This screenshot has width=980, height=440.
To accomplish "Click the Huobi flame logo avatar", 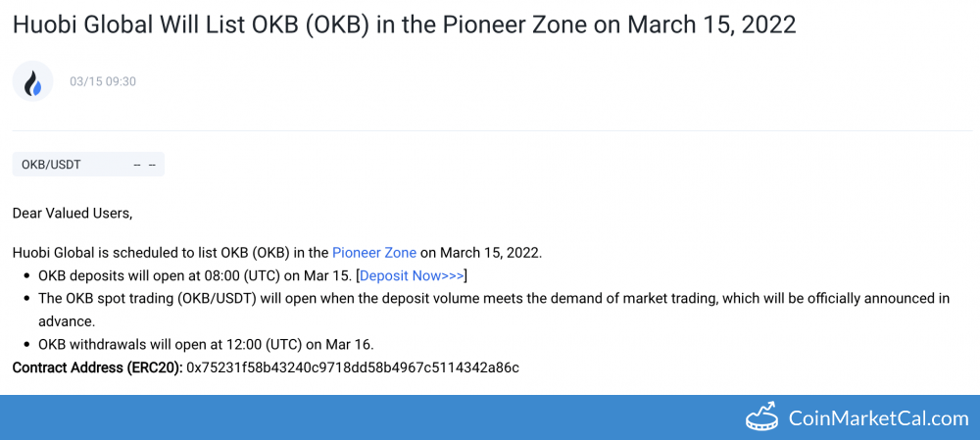I will coord(32,81).
